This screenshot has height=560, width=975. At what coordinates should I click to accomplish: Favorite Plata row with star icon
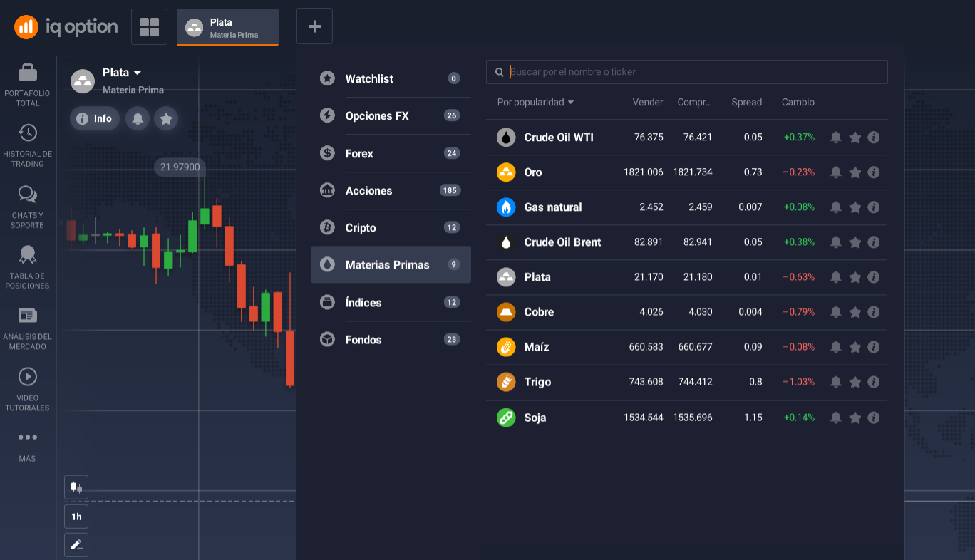point(855,277)
